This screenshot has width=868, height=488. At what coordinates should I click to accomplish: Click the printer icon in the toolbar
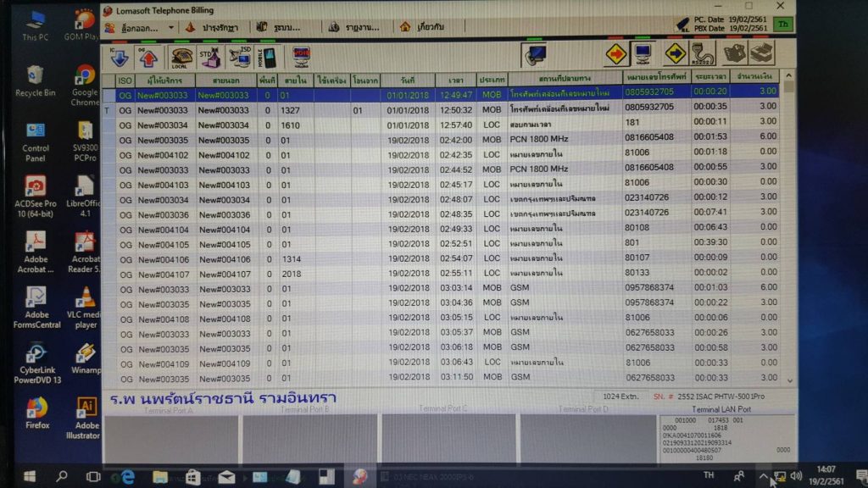point(762,53)
